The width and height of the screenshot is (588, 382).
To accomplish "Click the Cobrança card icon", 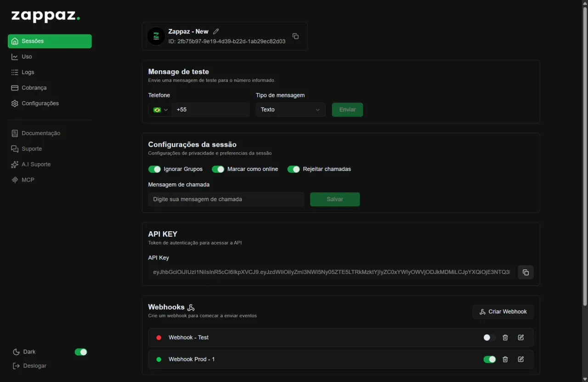I will (x=15, y=88).
